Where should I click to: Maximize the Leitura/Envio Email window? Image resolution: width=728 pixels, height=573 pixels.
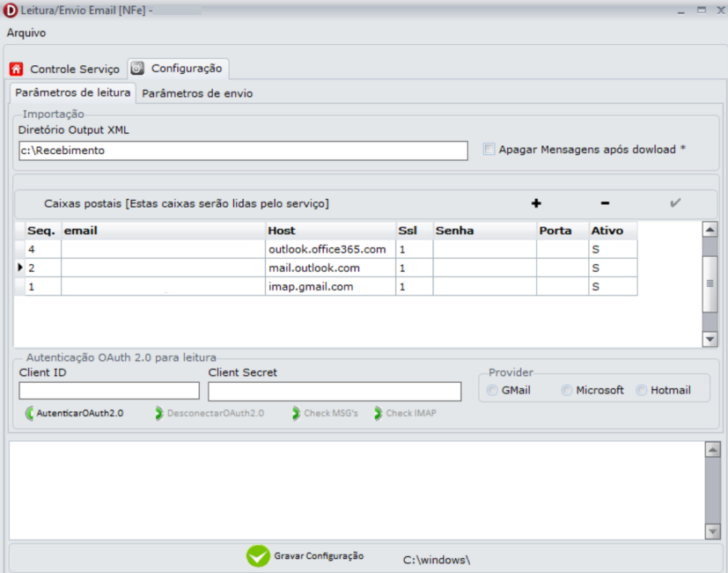pyautogui.click(x=702, y=11)
